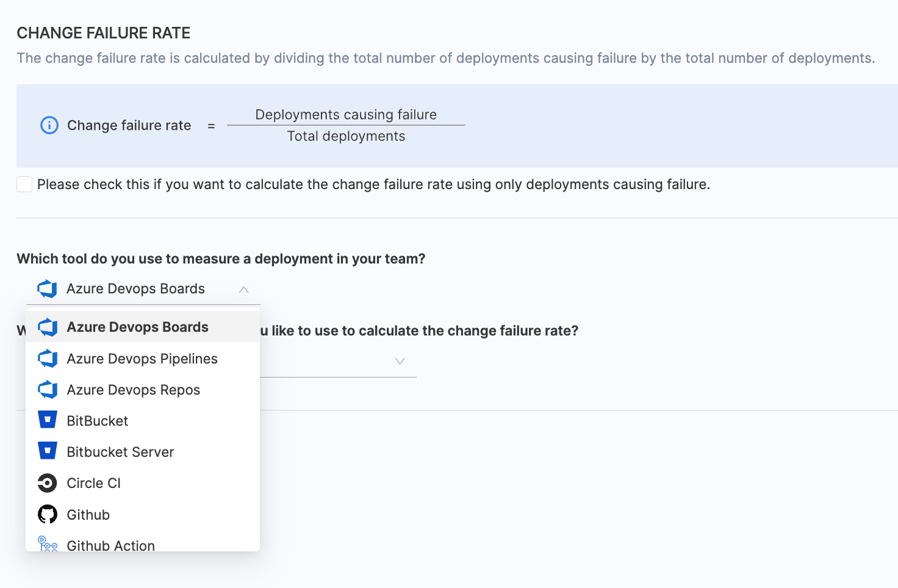This screenshot has width=898, height=588.
Task: Click the Azure Devops Pipelines icon
Action: 48,359
